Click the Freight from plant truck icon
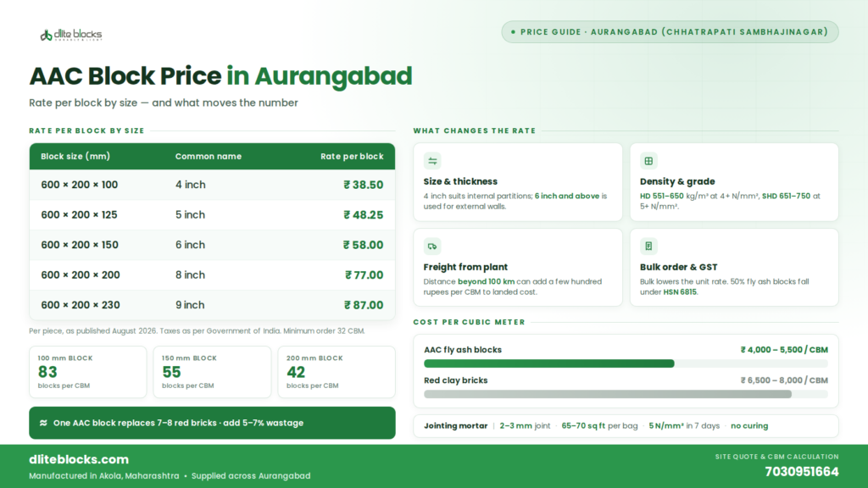Screen dimensions: 868x488 point(432,247)
